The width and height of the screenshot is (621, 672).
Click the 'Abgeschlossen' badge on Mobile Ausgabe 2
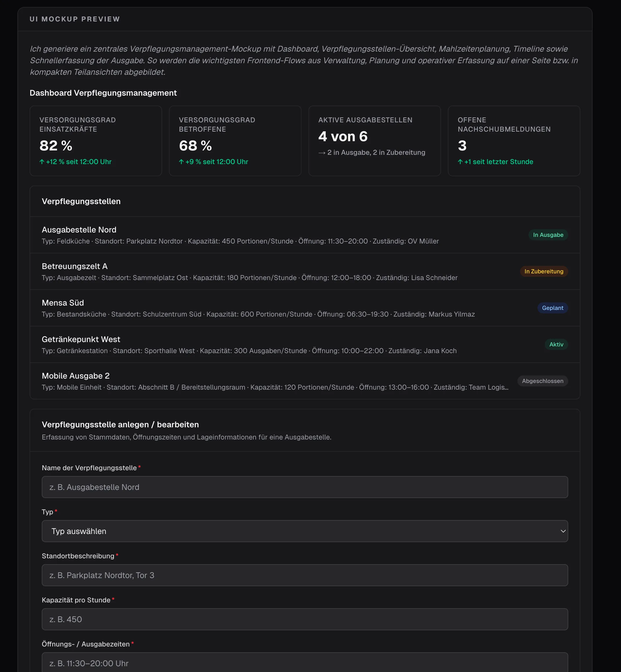(x=542, y=381)
